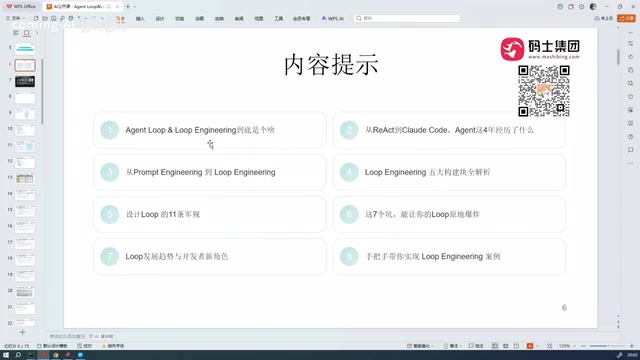Start slideshow with orange play button

click(x=530, y=346)
